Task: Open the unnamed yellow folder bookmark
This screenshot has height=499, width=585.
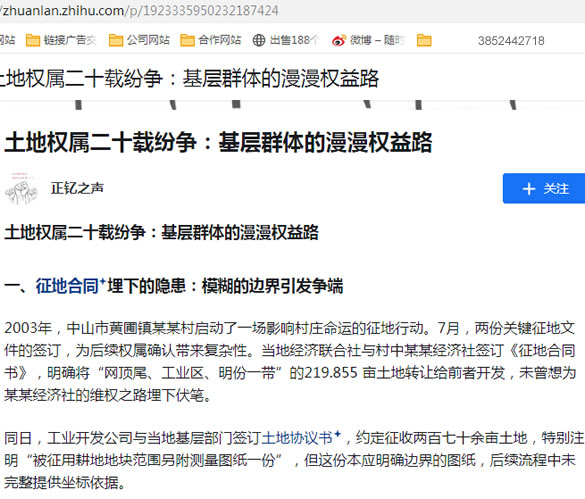Action: coord(424,40)
